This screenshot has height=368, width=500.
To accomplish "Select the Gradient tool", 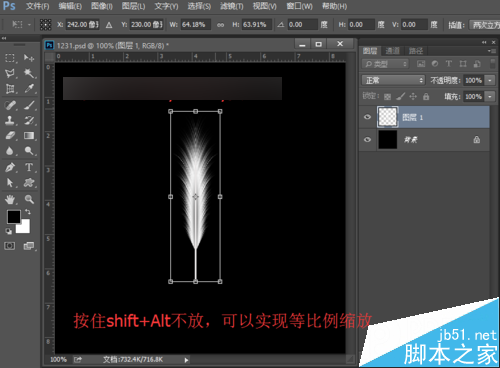I will [x=29, y=136].
